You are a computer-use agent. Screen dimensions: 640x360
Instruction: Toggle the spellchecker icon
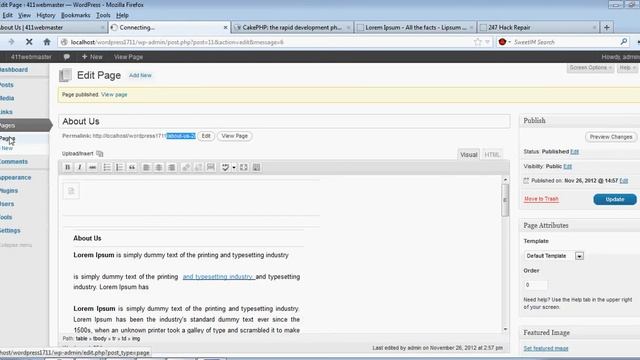[225, 167]
